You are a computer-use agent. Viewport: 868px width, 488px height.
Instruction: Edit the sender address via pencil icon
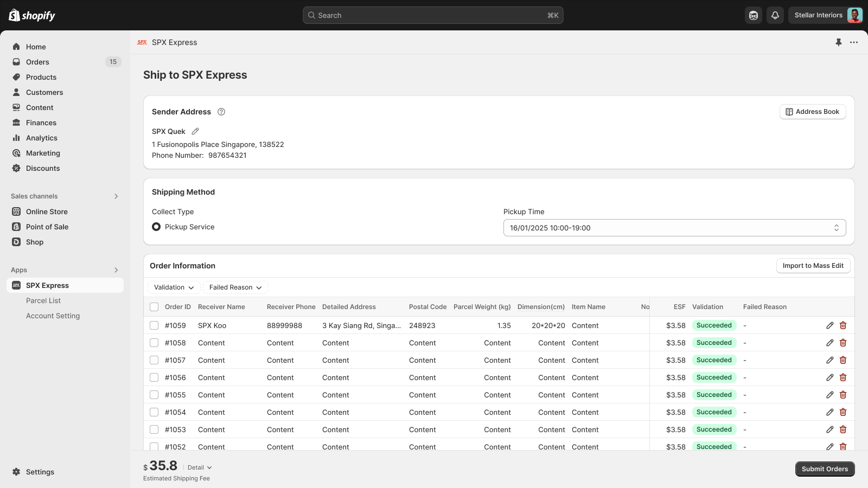[195, 131]
